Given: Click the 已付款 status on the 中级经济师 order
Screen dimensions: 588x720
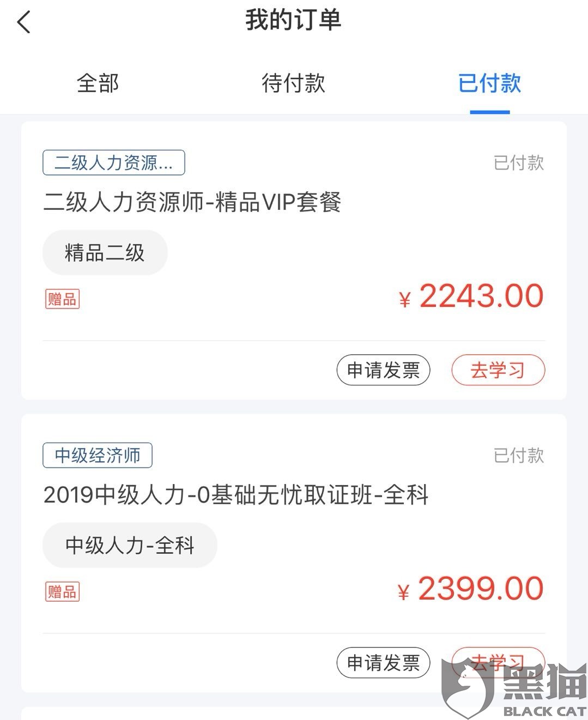Looking at the screenshot, I should (518, 455).
